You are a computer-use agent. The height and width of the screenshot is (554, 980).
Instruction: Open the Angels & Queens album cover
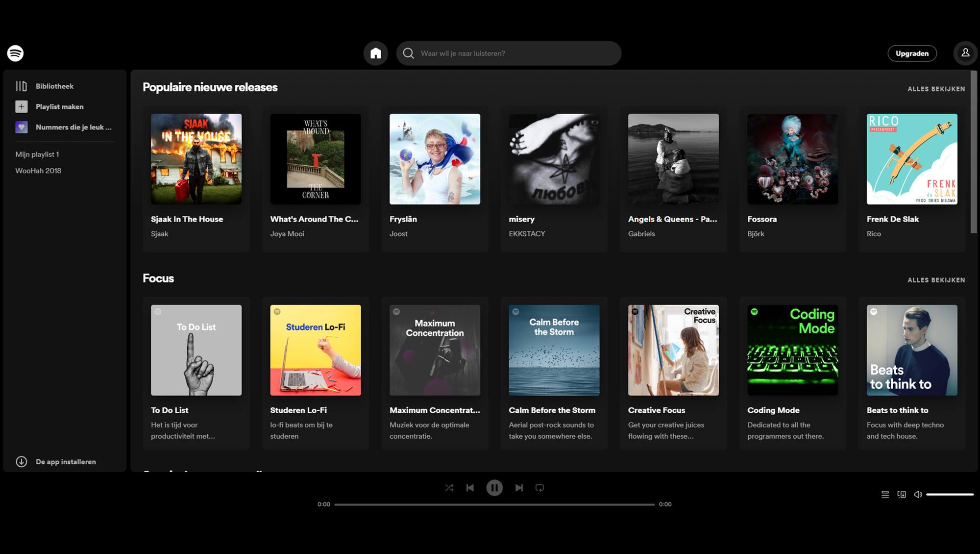tap(673, 159)
